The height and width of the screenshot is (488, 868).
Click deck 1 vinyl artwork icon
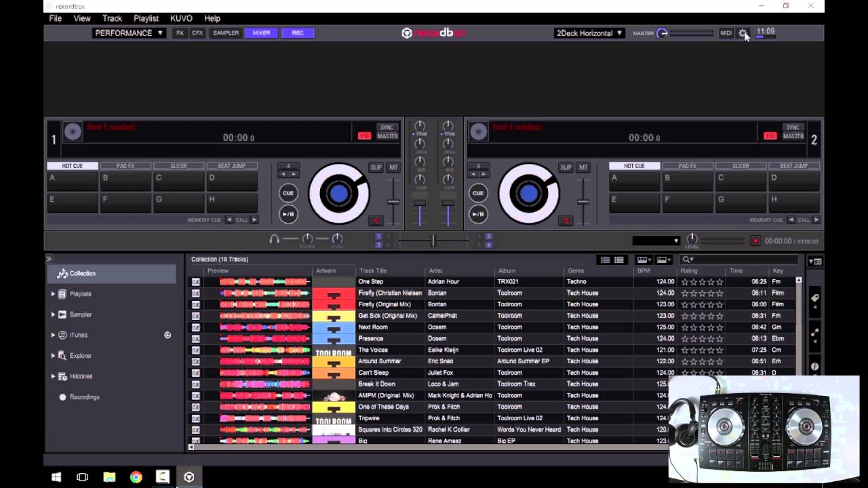pyautogui.click(x=73, y=131)
